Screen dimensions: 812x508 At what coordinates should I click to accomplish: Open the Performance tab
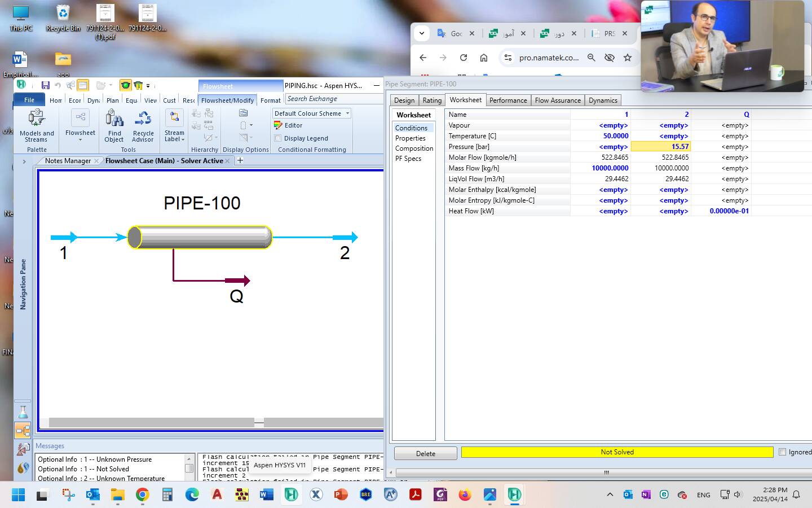click(508, 100)
